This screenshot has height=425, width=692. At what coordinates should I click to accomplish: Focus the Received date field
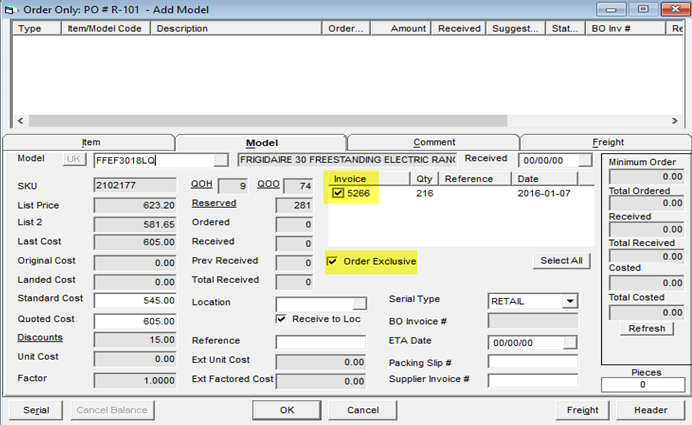point(549,160)
